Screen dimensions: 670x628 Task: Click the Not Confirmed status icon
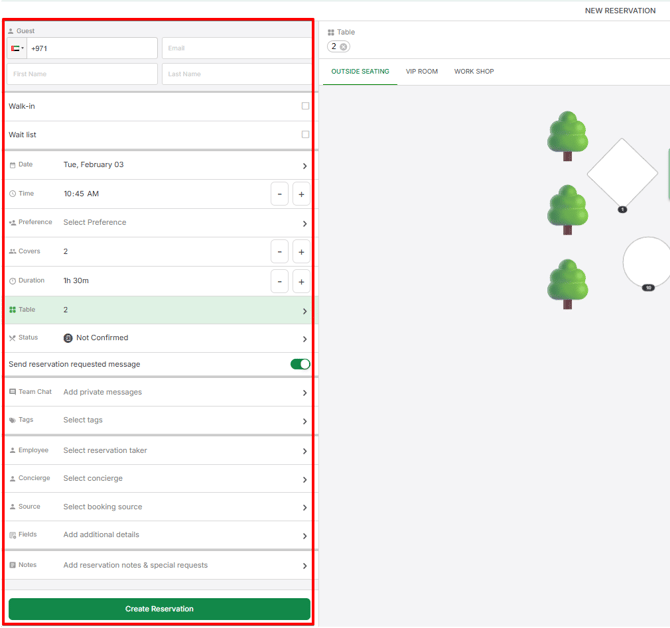tap(68, 338)
